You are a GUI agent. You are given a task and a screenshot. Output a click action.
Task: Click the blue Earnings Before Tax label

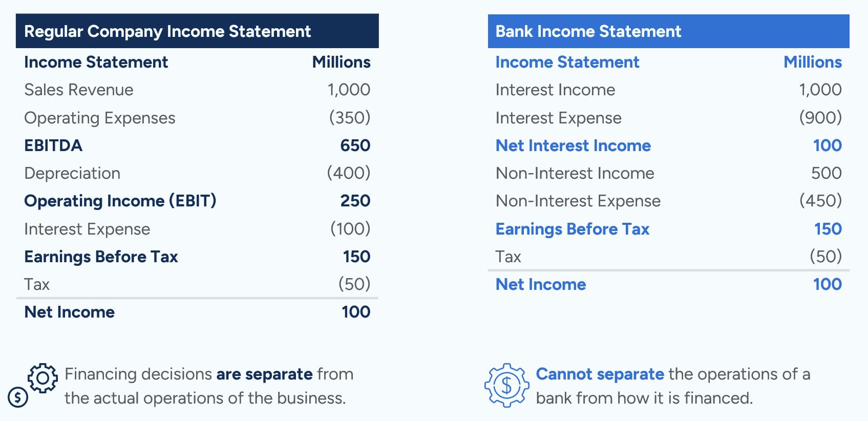[x=572, y=229]
